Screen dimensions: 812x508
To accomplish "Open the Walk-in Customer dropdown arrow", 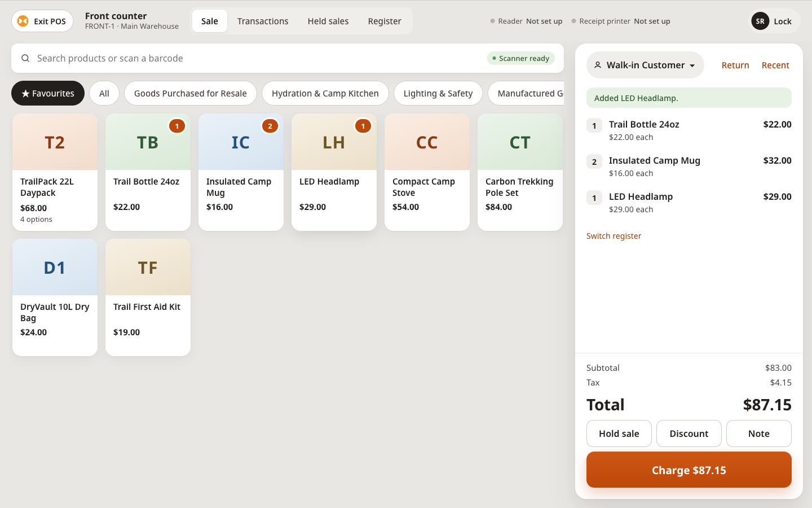I will click(692, 65).
